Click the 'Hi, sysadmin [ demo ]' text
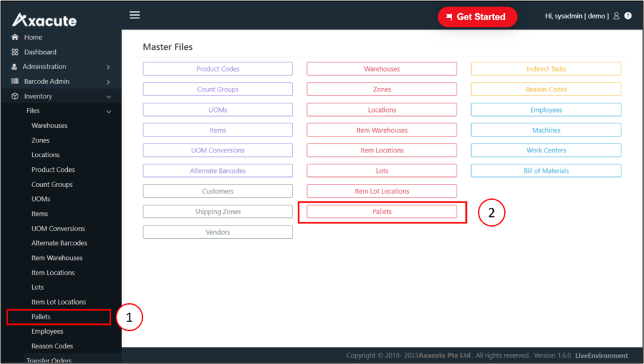Screen dimensions: 644x364 577,16
